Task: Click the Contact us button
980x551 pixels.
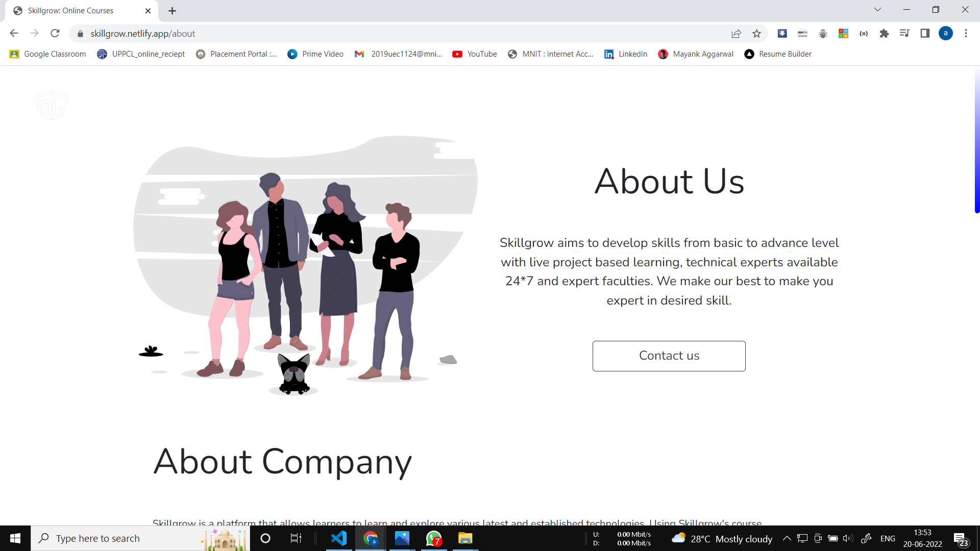Action: 669,356
